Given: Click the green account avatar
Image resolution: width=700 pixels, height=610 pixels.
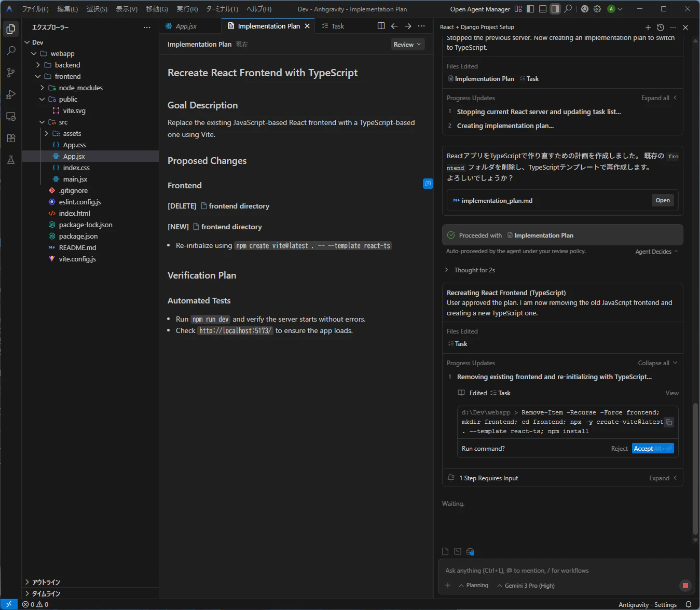Looking at the screenshot, I should click(611, 9).
